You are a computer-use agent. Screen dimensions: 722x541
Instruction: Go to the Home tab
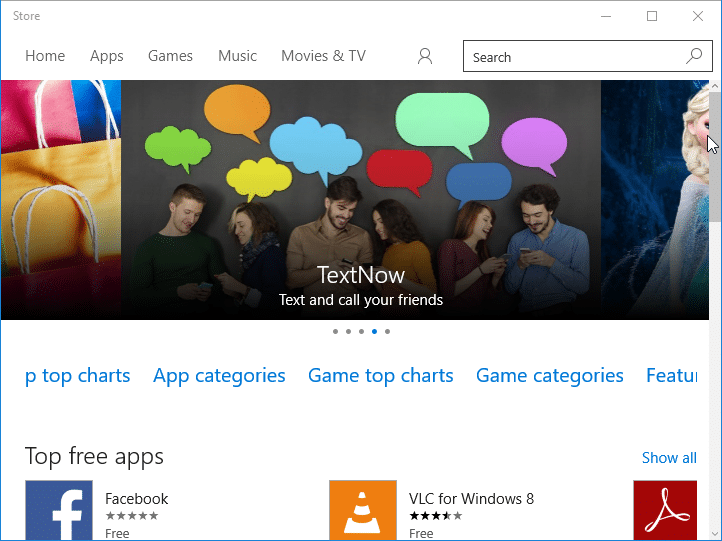[45, 56]
